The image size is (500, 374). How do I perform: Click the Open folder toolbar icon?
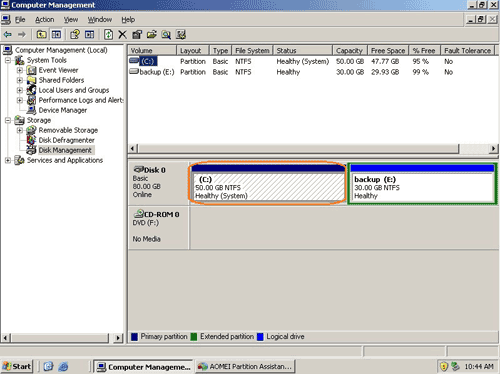point(152,34)
